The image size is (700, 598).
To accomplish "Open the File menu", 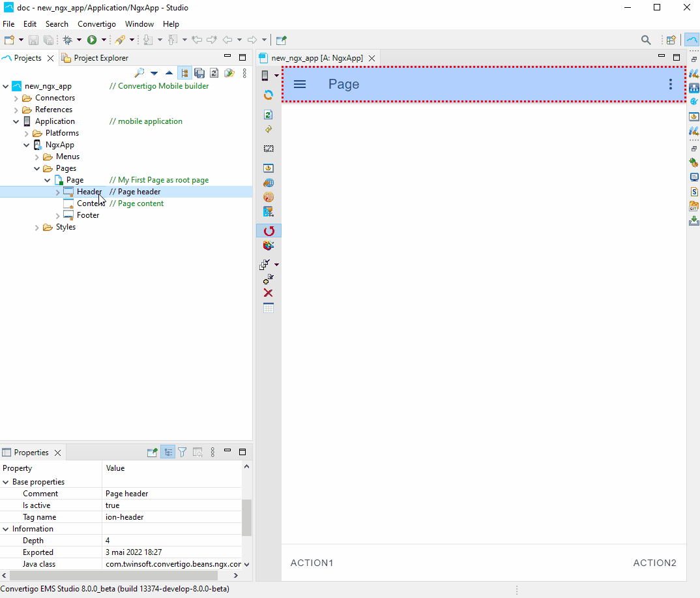I will click(8, 24).
